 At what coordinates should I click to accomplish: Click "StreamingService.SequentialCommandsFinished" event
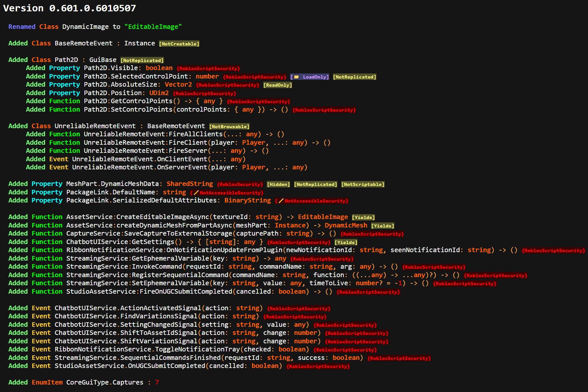(x=138, y=358)
